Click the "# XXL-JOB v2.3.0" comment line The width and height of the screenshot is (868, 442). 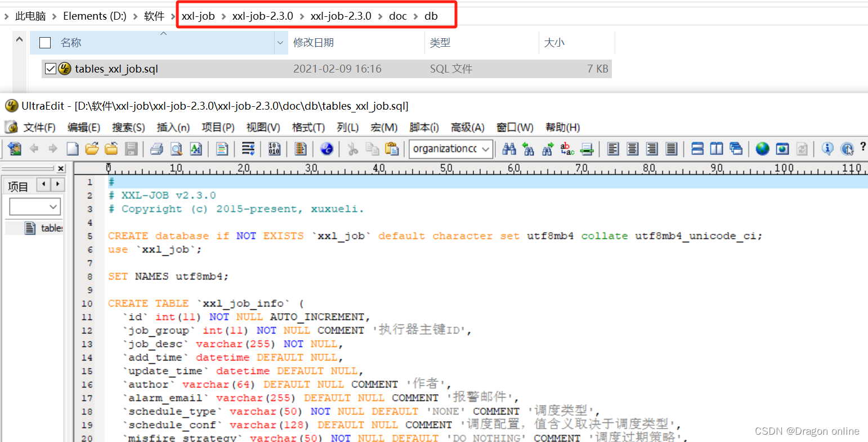pyautogui.click(x=162, y=196)
